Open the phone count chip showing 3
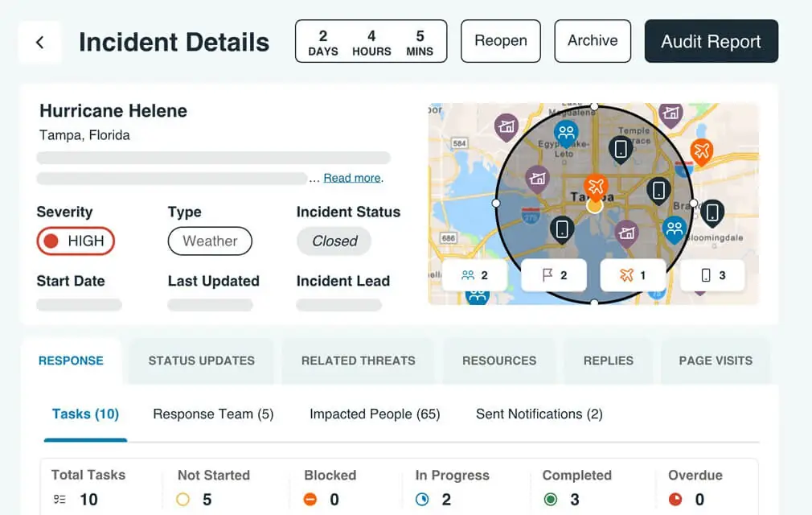The width and height of the screenshot is (812, 515). point(712,275)
